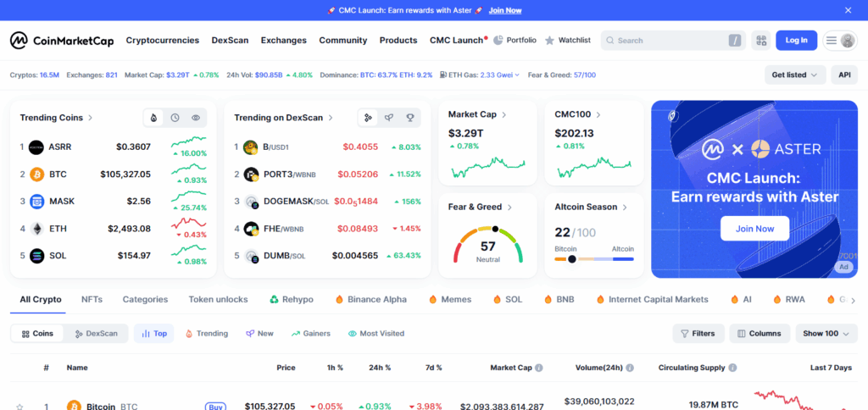
Task: Click the Log In button
Action: pos(796,41)
